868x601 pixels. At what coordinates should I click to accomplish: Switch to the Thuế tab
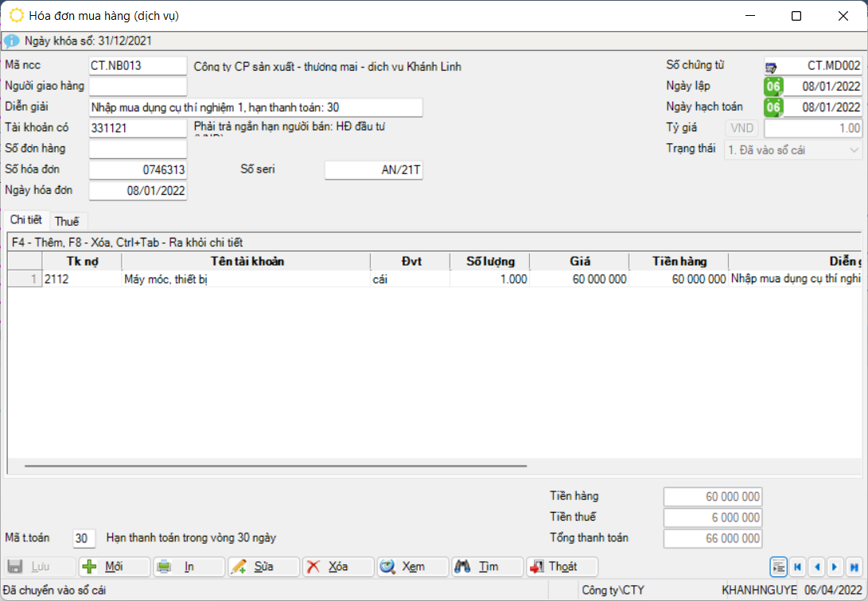[x=67, y=221]
